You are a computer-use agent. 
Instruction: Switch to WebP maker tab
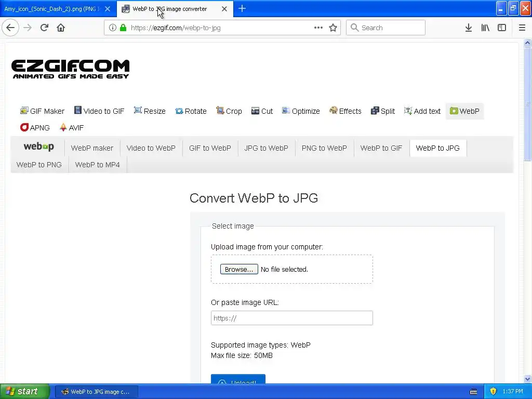coord(92,148)
